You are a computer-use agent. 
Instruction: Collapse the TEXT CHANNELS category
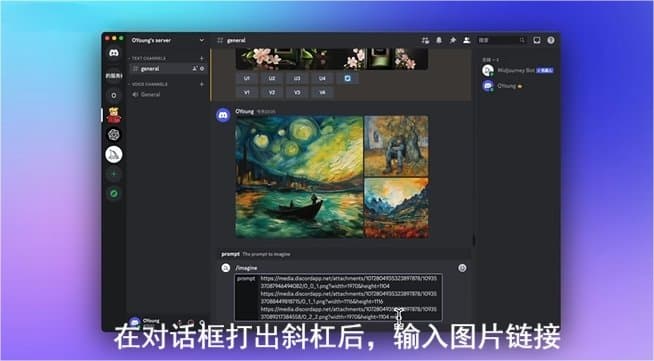coord(148,58)
